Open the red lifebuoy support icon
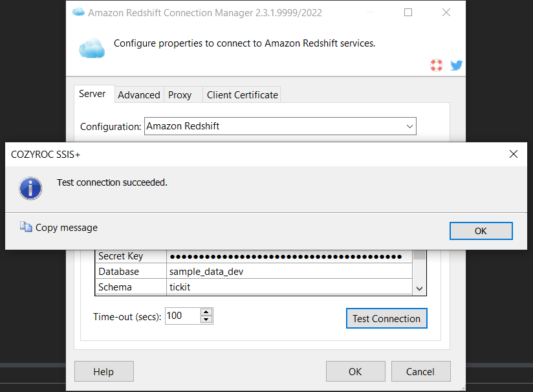Screen dimensions: 533x392 (x=437, y=65)
